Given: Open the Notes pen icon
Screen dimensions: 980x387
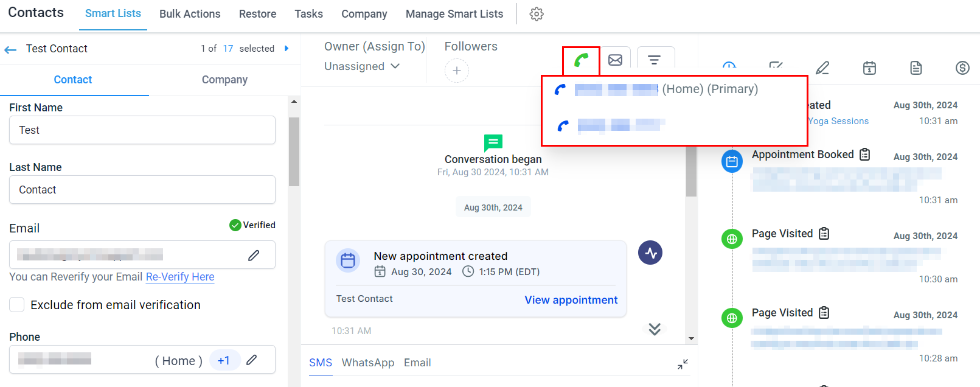Looking at the screenshot, I should pos(822,68).
